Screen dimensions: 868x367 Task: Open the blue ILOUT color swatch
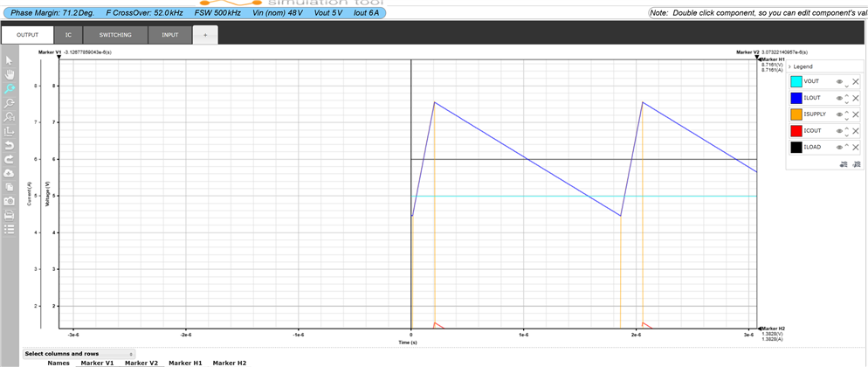pyautogui.click(x=796, y=98)
